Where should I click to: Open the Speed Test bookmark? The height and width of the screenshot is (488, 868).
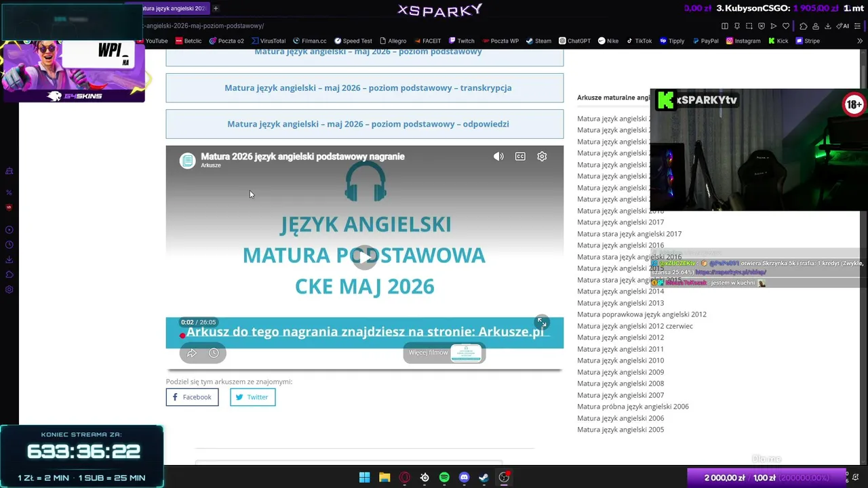pyautogui.click(x=353, y=41)
